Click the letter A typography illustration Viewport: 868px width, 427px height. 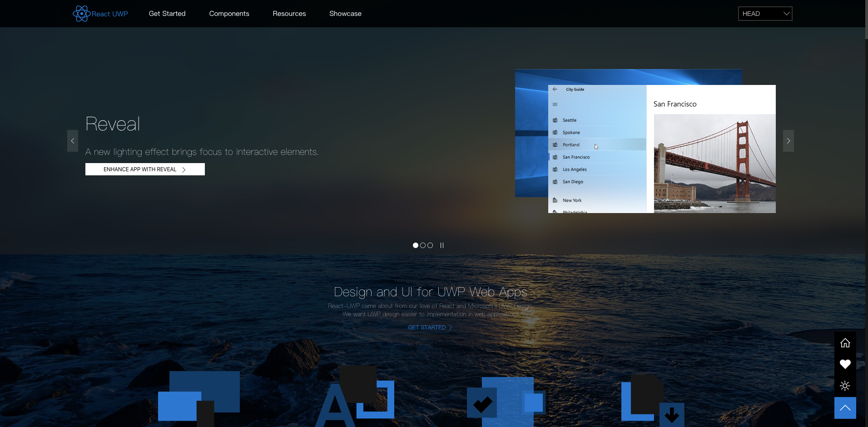355,396
